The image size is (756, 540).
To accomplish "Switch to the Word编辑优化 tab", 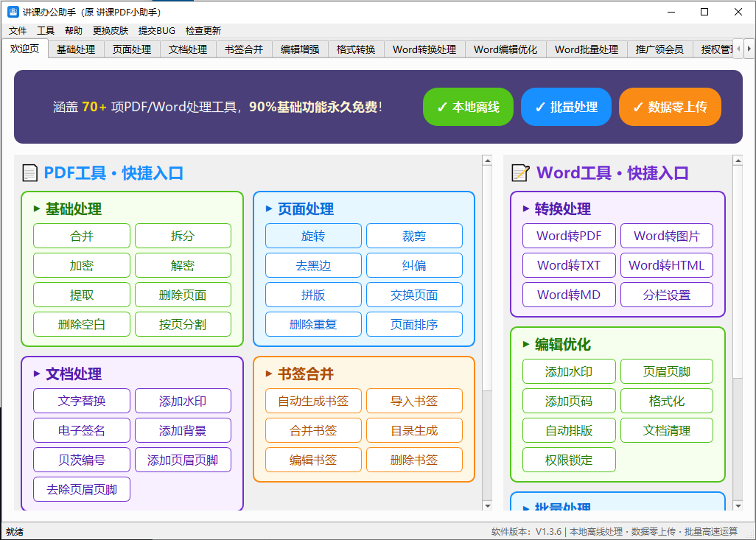I will pos(505,49).
